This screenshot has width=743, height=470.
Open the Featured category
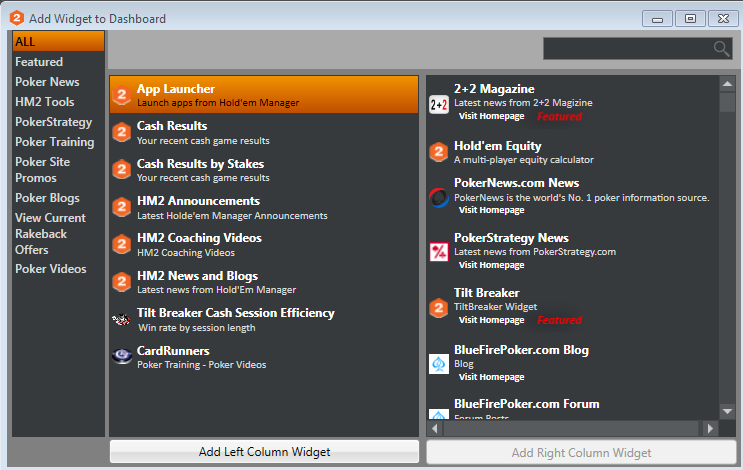pos(39,62)
